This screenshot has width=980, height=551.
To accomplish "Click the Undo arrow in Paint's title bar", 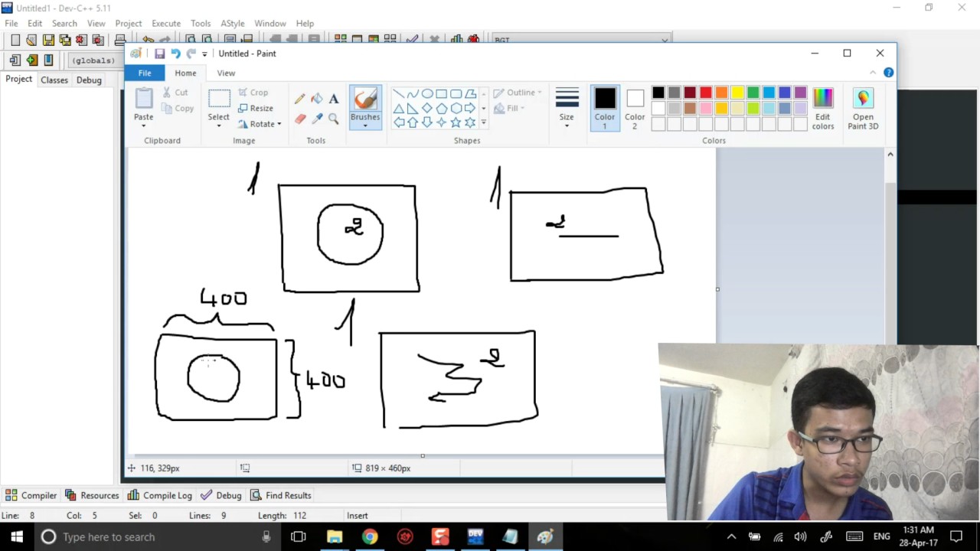I will click(175, 54).
